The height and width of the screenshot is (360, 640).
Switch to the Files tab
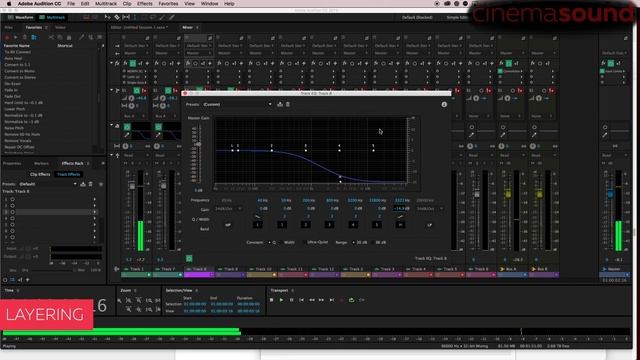pos(9,28)
